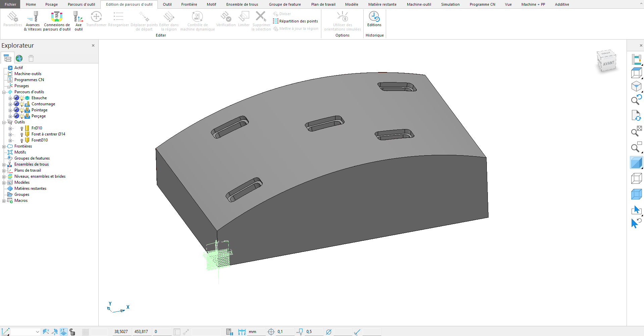Viewport: 644px width, 336px height.
Task: Click the recycle bin tab in Explorateur
Action: point(31,58)
